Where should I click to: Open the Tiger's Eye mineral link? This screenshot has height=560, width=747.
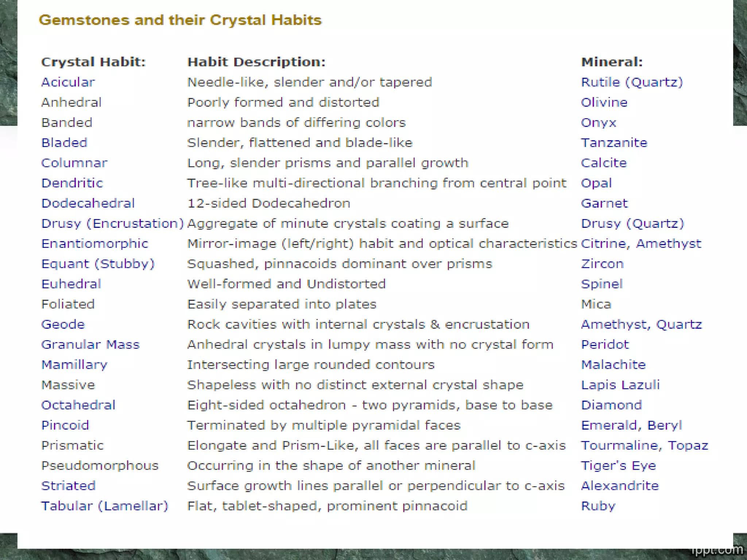[x=618, y=466]
